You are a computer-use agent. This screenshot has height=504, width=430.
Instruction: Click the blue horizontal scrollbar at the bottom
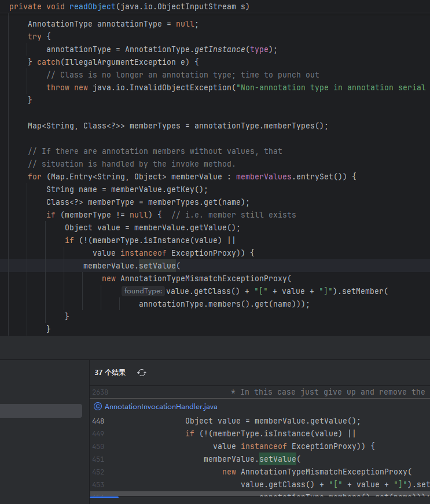coord(104,496)
